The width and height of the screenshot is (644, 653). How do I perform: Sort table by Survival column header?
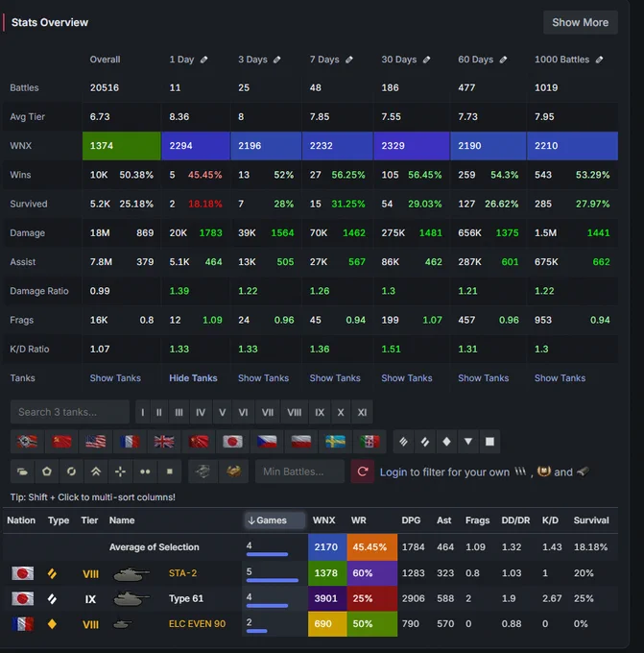pyautogui.click(x=591, y=520)
